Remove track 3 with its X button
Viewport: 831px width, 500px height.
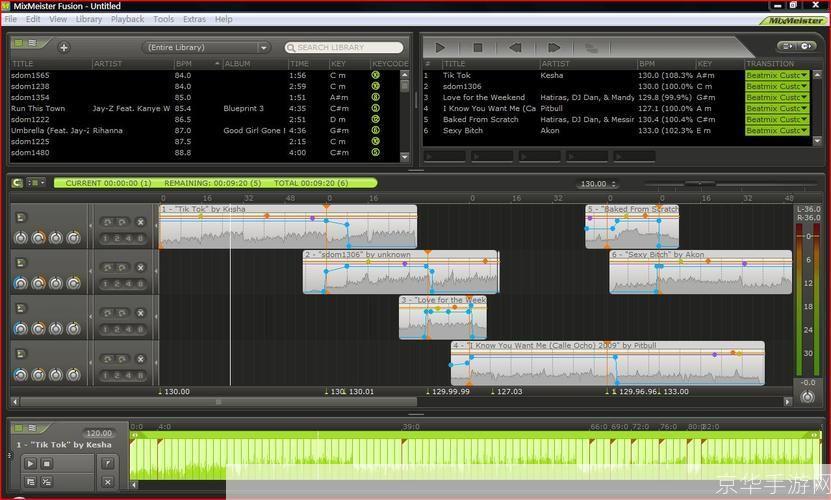[140, 313]
